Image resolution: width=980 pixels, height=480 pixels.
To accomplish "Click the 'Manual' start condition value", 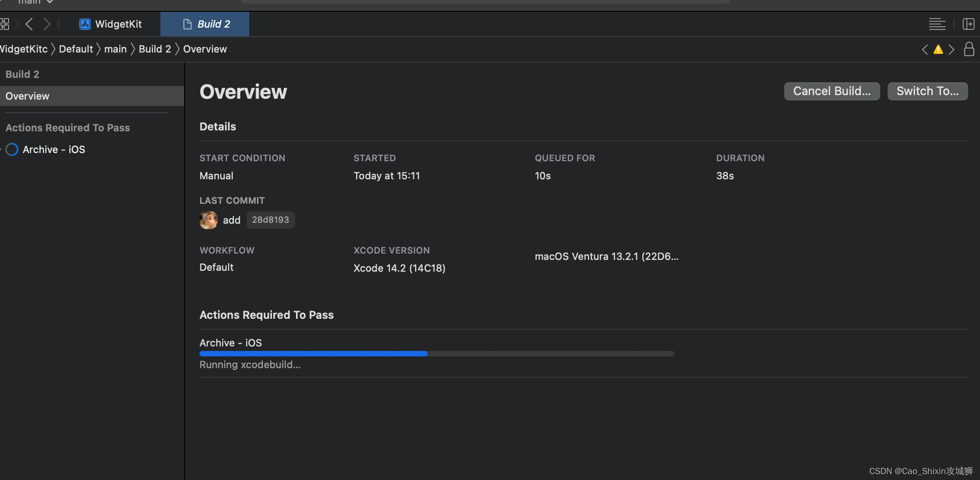I will click(216, 176).
